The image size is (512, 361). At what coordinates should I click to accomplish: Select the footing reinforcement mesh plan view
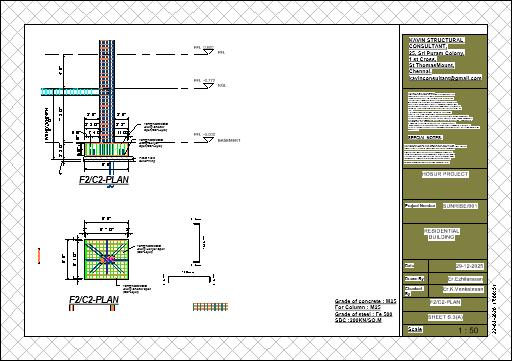pyautogui.click(x=106, y=259)
